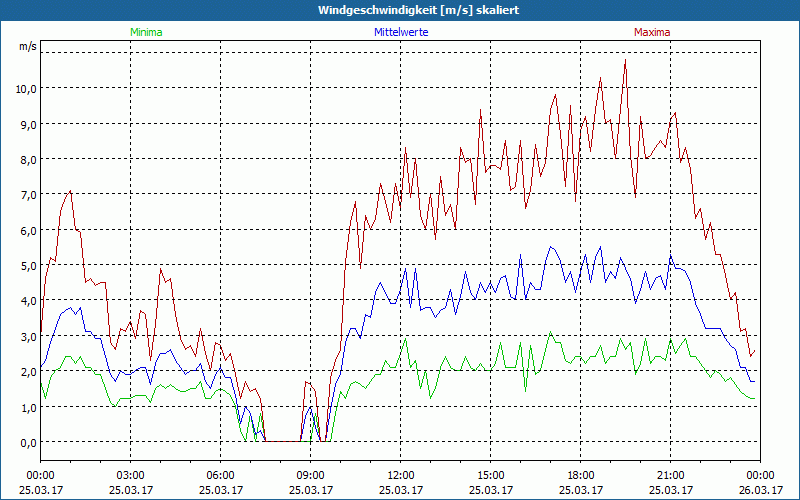Viewport: 800px width, 500px height.
Task: Click the 3,0 y-axis value
Action: click(x=29, y=336)
